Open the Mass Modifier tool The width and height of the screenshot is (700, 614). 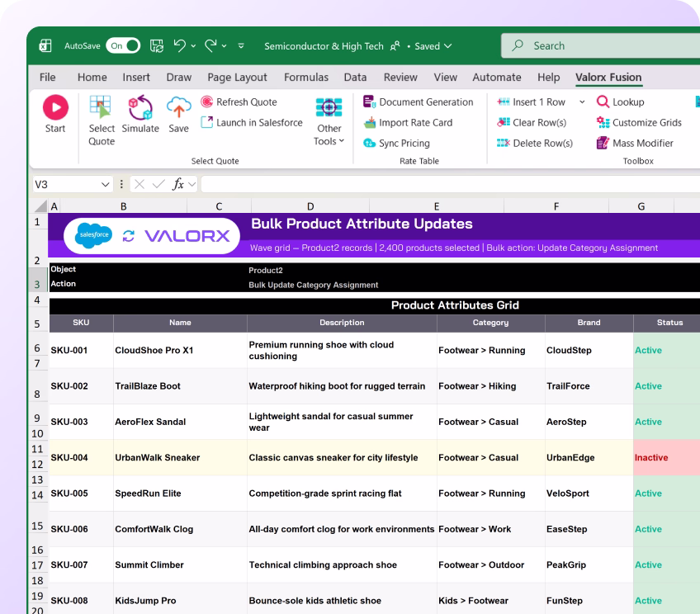[x=635, y=144]
